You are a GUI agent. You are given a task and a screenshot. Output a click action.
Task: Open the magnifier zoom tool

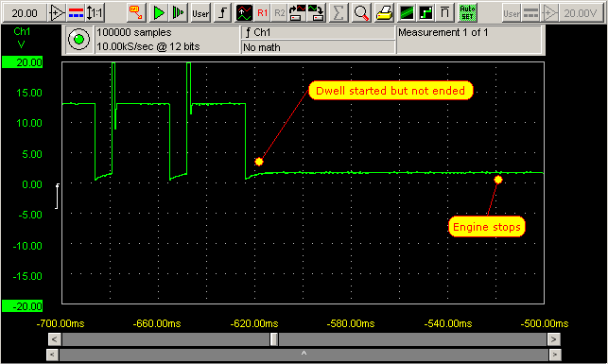(361, 13)
